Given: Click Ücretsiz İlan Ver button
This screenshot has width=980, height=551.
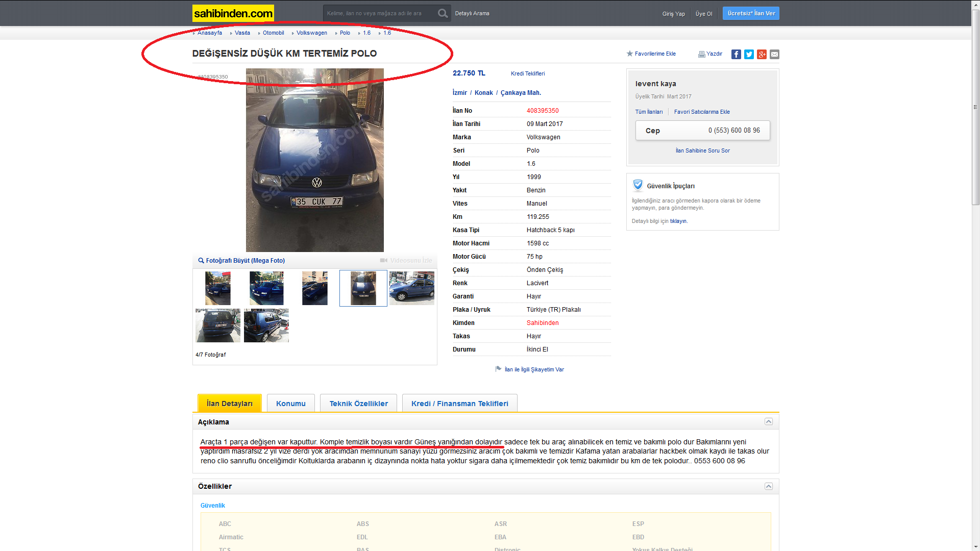Looking at the screenshot, I should click(x=751, y=13).
